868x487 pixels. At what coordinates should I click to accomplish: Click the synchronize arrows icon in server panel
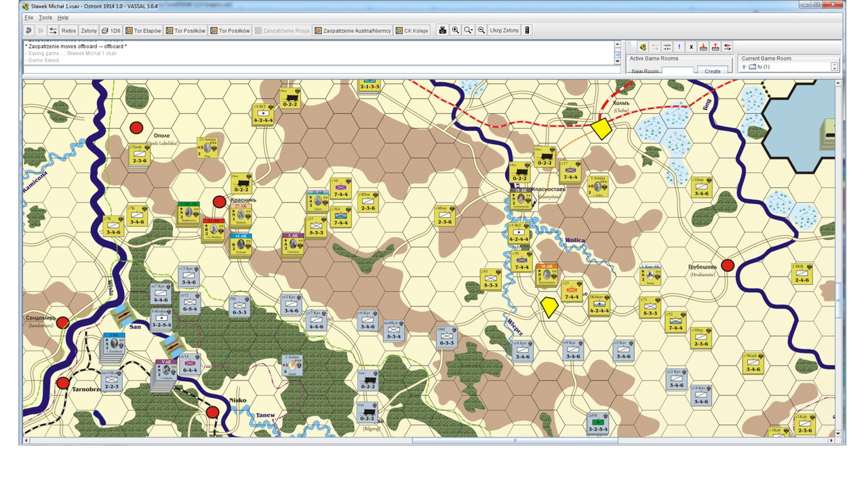click(x=667, y=47)
